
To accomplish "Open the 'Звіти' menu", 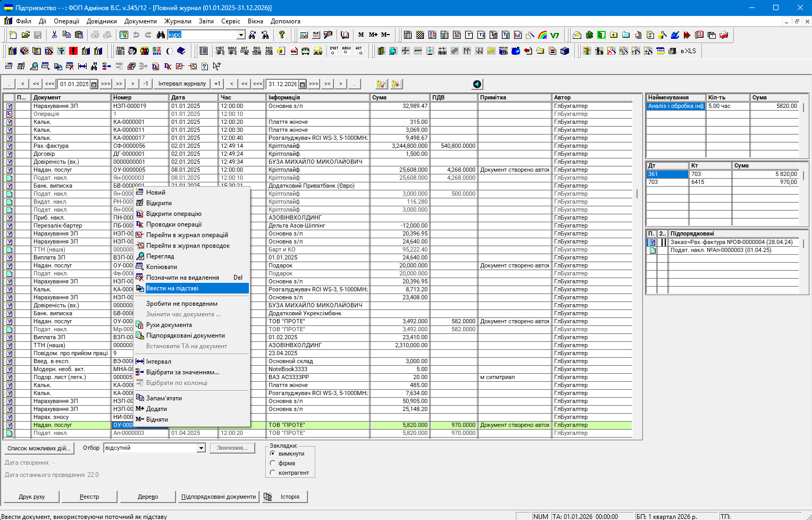I will (x=206, y=21).
